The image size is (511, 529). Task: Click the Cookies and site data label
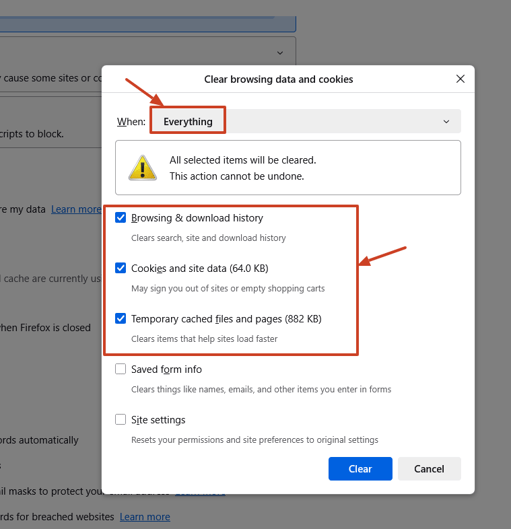[x=200, y=269]
